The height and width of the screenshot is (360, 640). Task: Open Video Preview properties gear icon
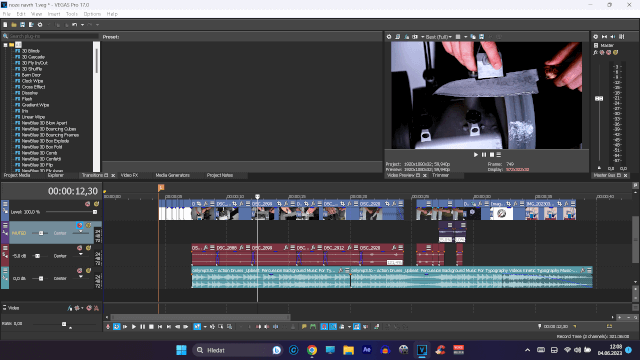[389, 37]
